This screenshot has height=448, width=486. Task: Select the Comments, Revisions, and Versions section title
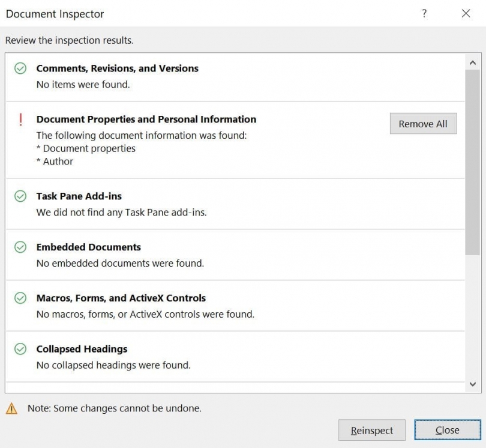(x=117, y=68)
